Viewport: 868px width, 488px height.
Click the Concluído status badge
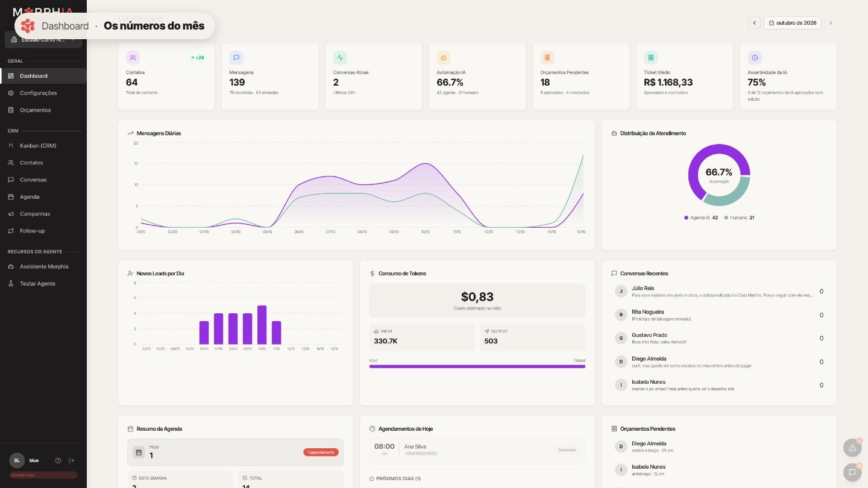click(567, 450)
